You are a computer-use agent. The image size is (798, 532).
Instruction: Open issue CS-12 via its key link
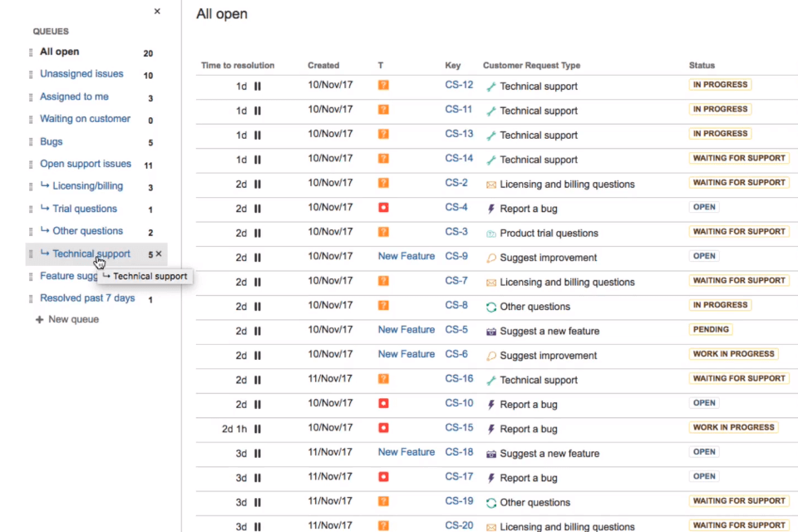tap(459, 86)
